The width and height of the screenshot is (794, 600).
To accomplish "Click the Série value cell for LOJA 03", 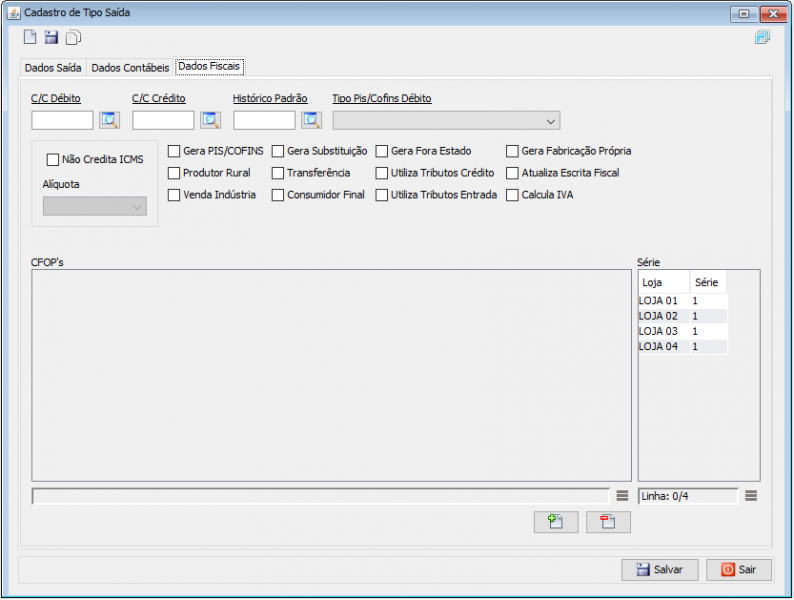I will coord(709,332).
